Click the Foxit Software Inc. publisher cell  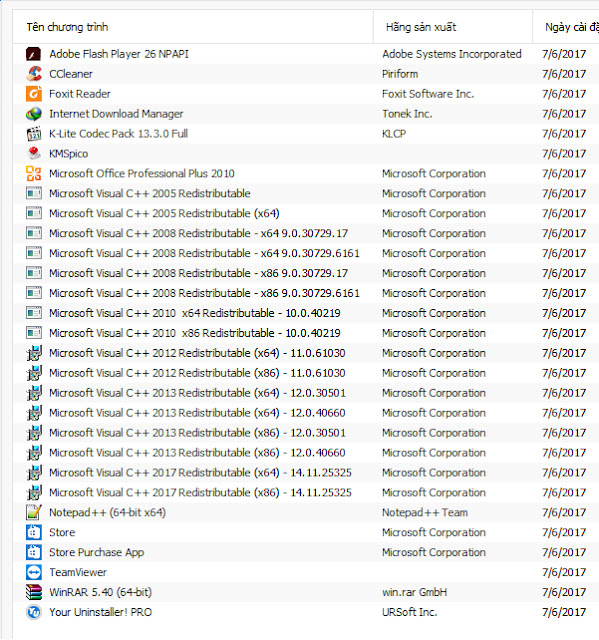click(428, 94)
